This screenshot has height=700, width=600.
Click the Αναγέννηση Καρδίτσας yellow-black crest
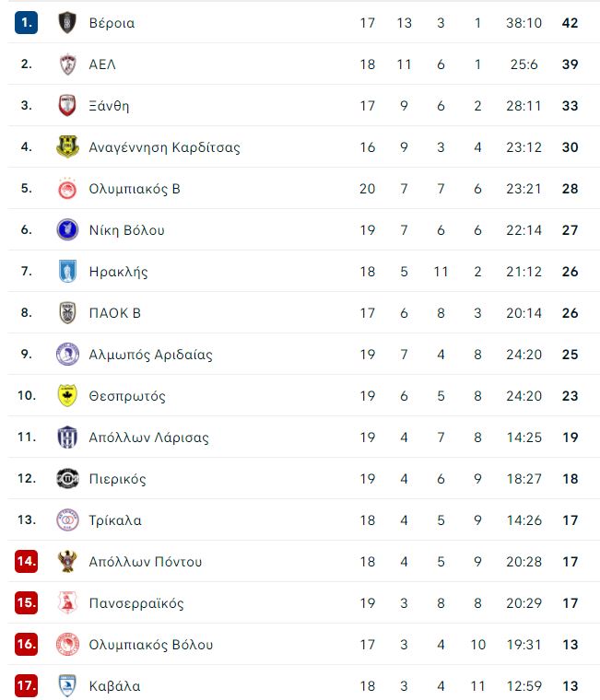[67, 146]
